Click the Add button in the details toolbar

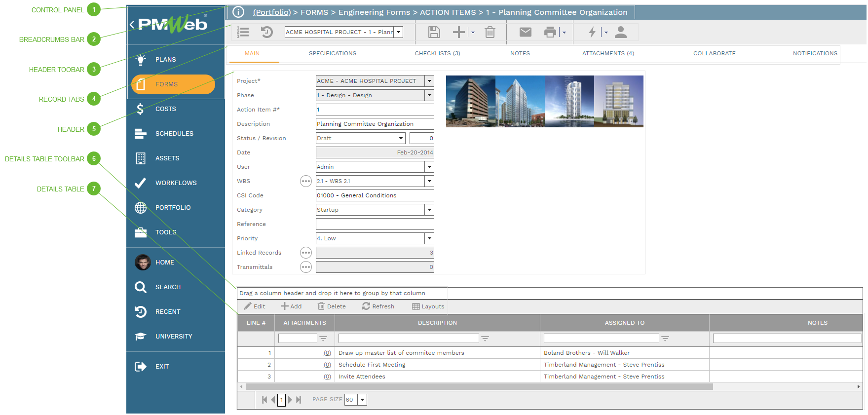(x=291, y=306)
